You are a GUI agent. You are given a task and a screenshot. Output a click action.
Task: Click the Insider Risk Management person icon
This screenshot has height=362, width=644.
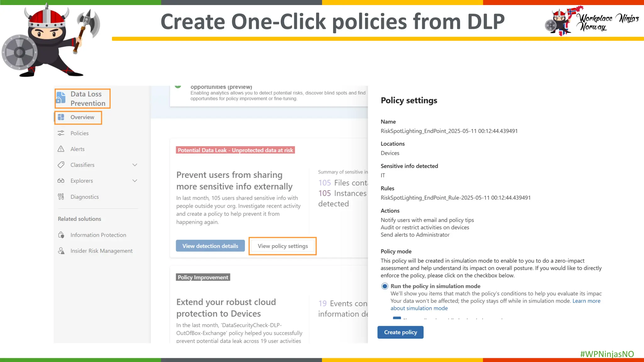click(x=61, y=251)
